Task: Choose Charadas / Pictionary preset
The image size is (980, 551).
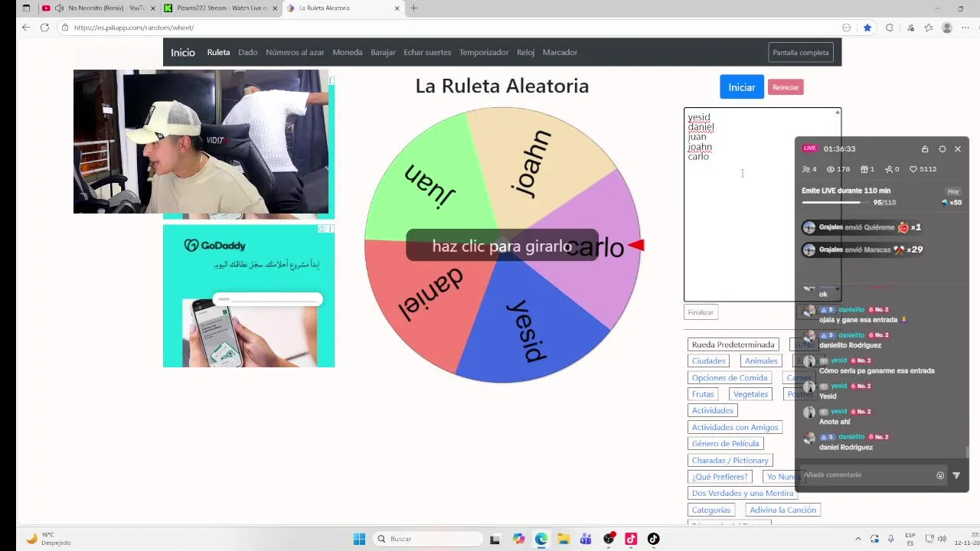Action: click(730, 461)
